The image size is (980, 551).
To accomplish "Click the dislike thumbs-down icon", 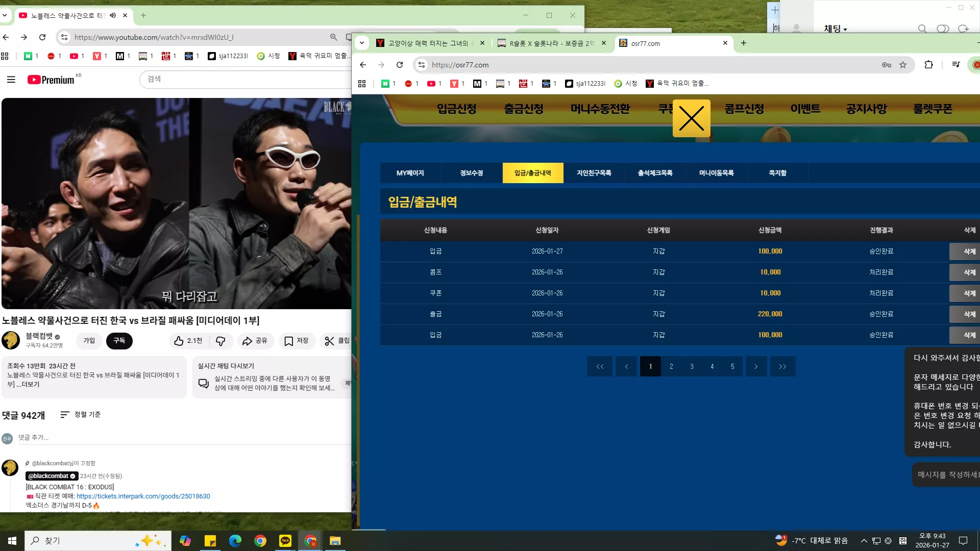I will click(220, 341).
